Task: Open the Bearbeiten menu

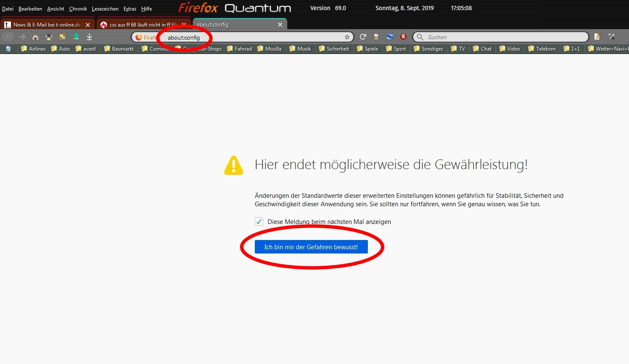Action: tap(30, 9)
